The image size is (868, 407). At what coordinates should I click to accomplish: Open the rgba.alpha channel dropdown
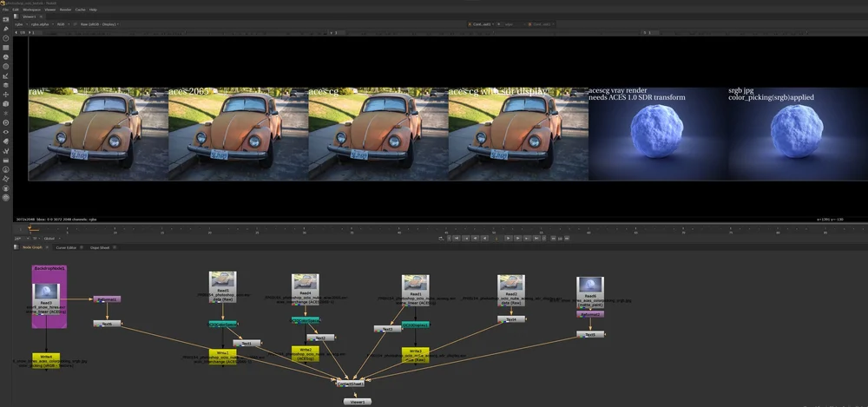[x=42, y=24]
